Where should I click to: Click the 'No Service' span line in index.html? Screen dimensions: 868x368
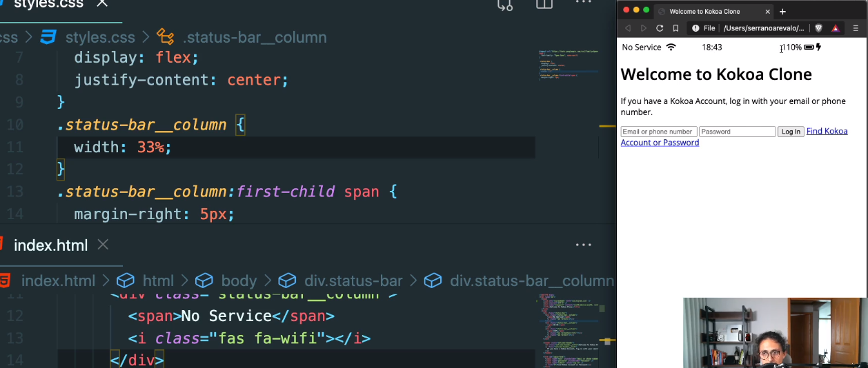tap(231, 316)
